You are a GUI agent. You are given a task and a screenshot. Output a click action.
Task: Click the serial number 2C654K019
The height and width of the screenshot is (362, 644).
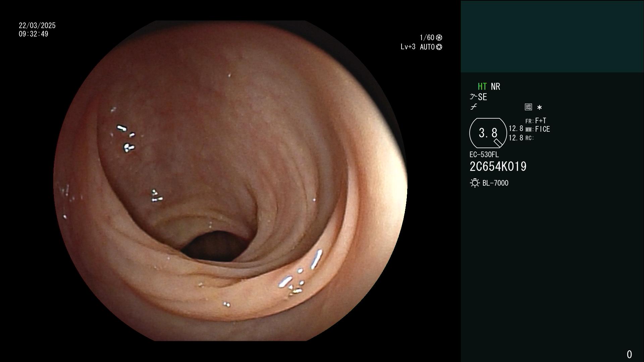(498, 167)
